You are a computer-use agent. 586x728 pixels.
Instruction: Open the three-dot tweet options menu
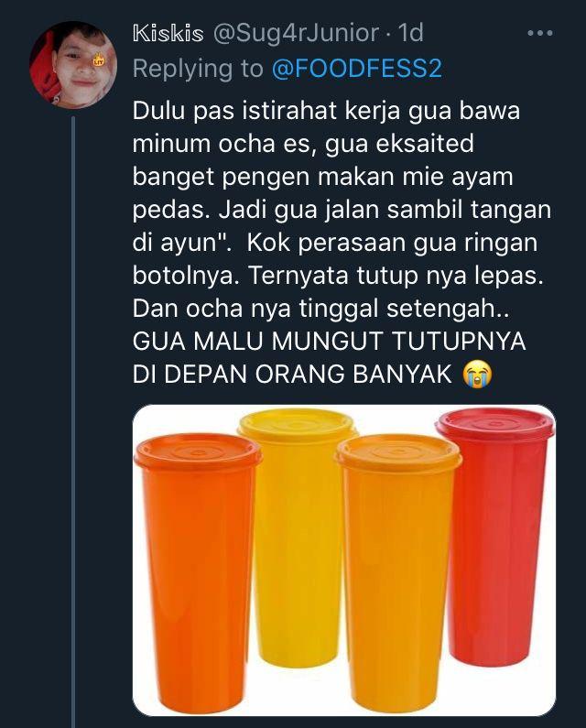(540, 34)
